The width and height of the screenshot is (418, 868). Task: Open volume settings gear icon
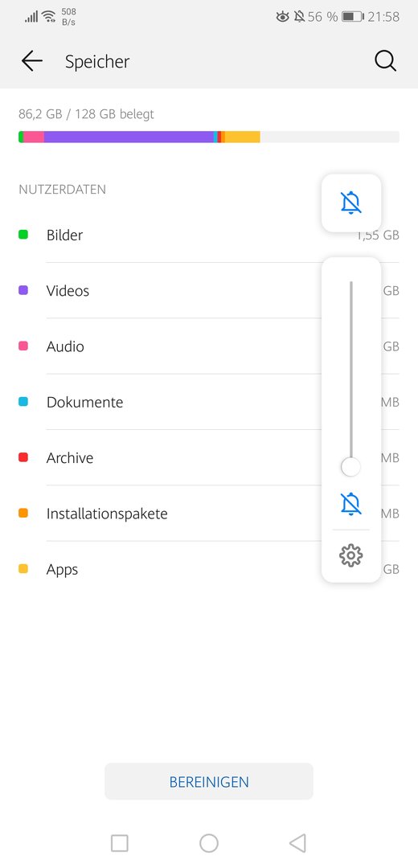click(351, 555)
